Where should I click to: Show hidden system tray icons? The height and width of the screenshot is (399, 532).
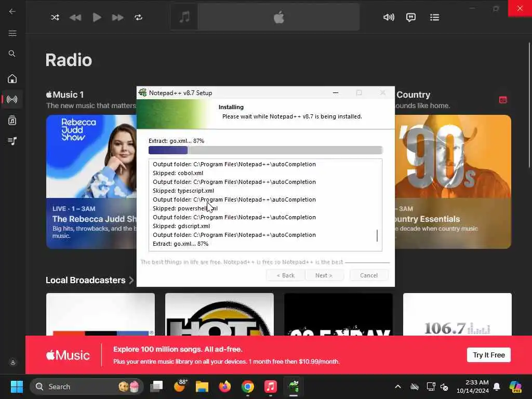point(398,387)
